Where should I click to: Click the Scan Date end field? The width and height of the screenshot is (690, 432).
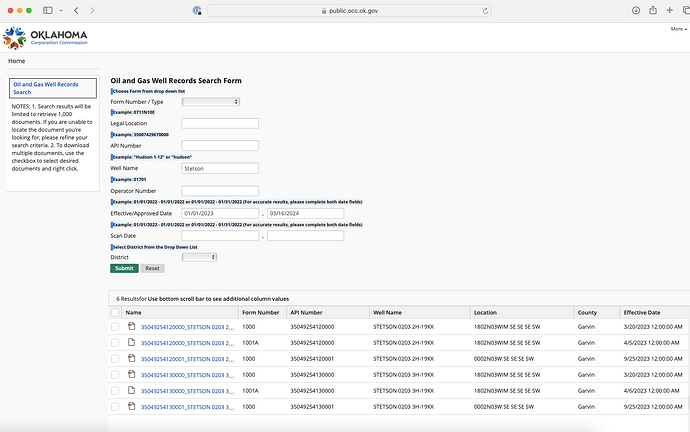tap(305, 236)
